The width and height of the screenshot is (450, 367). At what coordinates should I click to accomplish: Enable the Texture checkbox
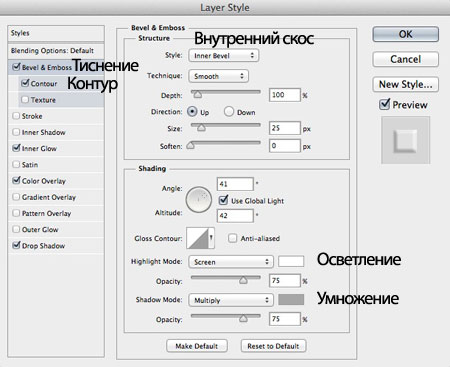tap(25, 99)
